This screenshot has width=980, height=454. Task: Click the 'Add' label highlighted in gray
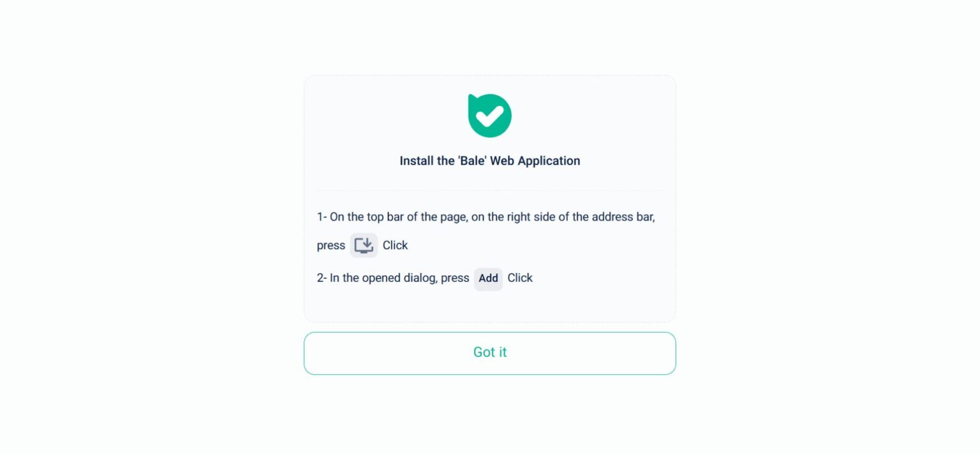[488, 279]
